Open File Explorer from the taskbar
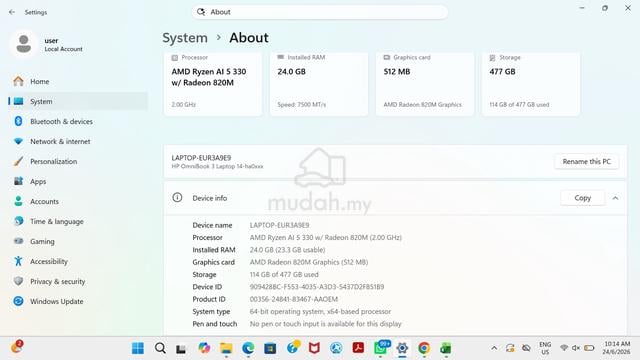Viewport: 640px width, 360px height. pos(226,348)
